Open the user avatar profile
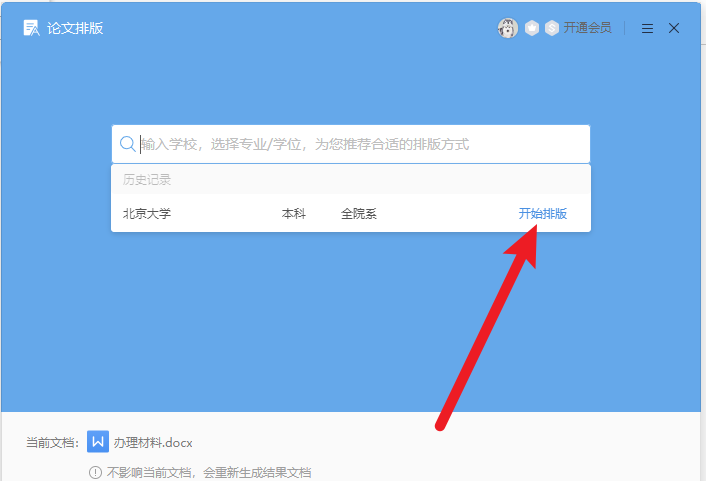Image resolution: width=706 pixels, height=481 pixels. click(x=507, y=28)
